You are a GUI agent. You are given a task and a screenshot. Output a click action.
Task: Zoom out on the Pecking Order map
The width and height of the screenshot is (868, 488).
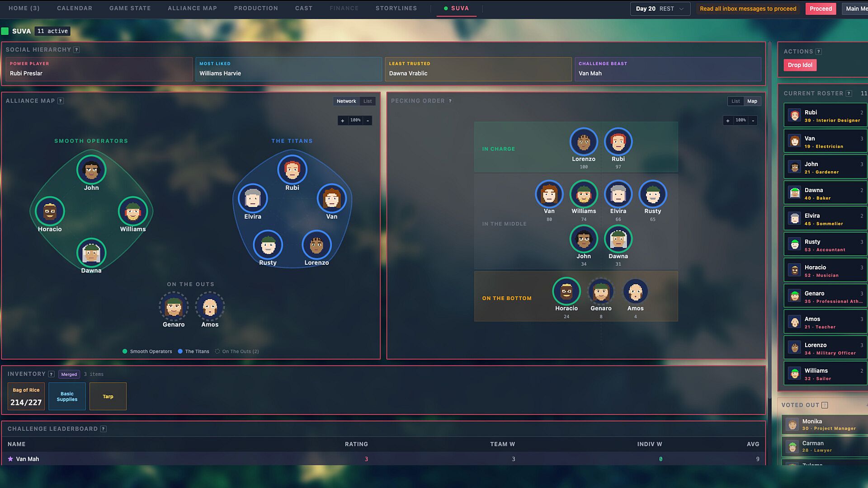(x=753, y=121)
